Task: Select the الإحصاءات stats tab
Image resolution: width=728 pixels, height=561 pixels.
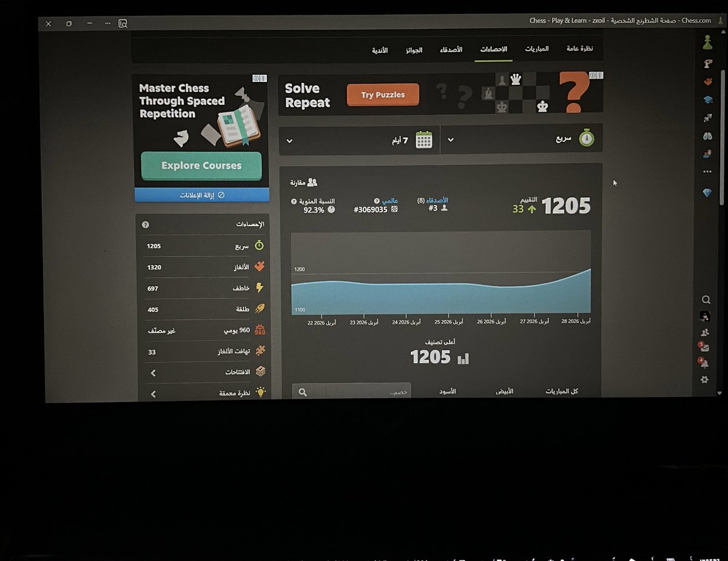Action: click(493, 49)
